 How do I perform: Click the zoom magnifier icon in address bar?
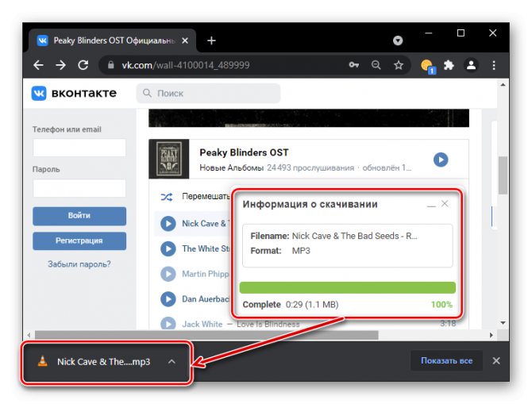pyautogui.click(x=376, y=65)
